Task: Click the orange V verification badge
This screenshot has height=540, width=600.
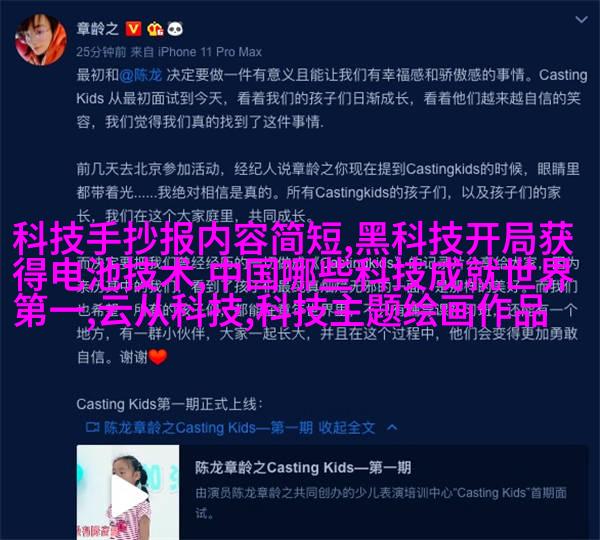Action: 133,29
